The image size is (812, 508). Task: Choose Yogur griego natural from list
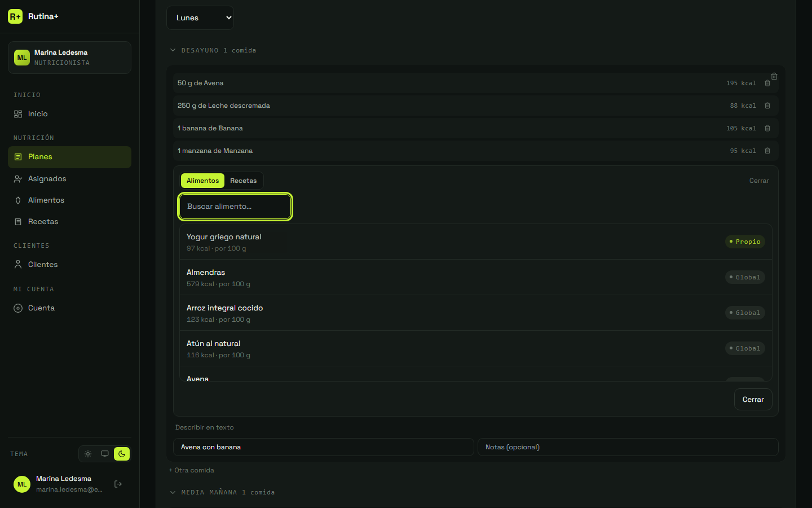(x=475, y=242)
